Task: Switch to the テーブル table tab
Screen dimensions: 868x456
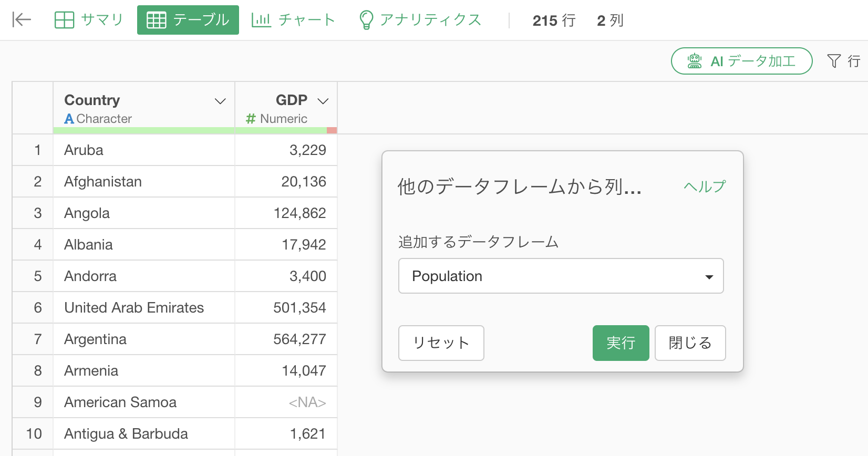Action: 188,20
